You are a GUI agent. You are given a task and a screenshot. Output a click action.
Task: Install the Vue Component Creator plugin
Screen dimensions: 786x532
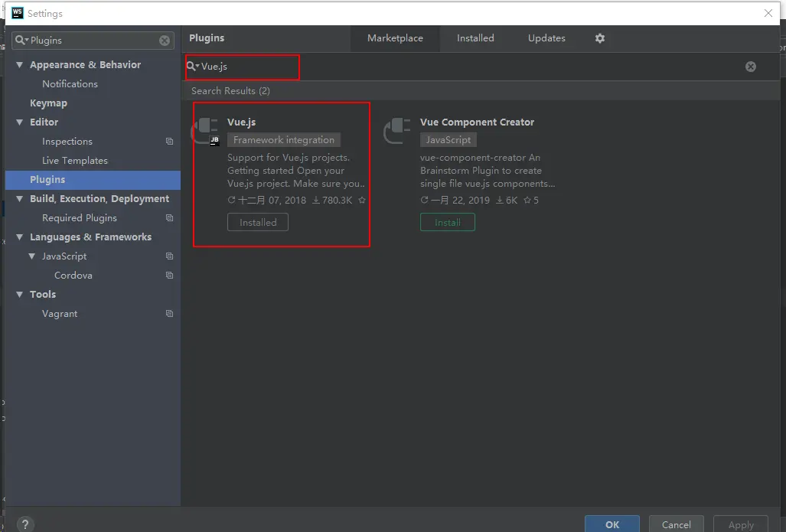point(447,222)
